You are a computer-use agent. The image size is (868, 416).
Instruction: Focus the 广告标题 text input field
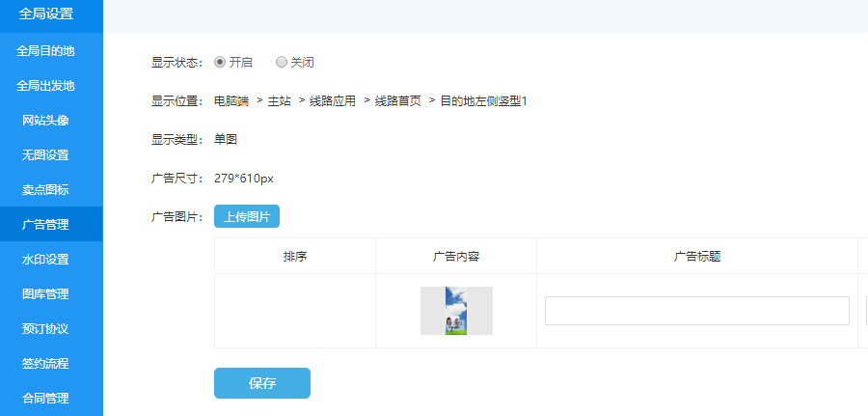point(696,311)
